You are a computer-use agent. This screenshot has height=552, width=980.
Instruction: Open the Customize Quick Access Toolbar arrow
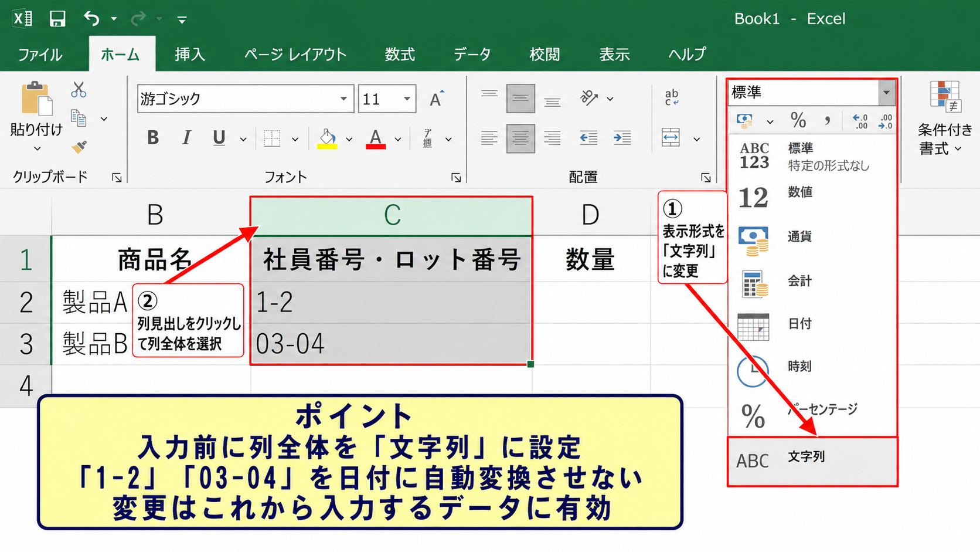click(x=182, y=20)
